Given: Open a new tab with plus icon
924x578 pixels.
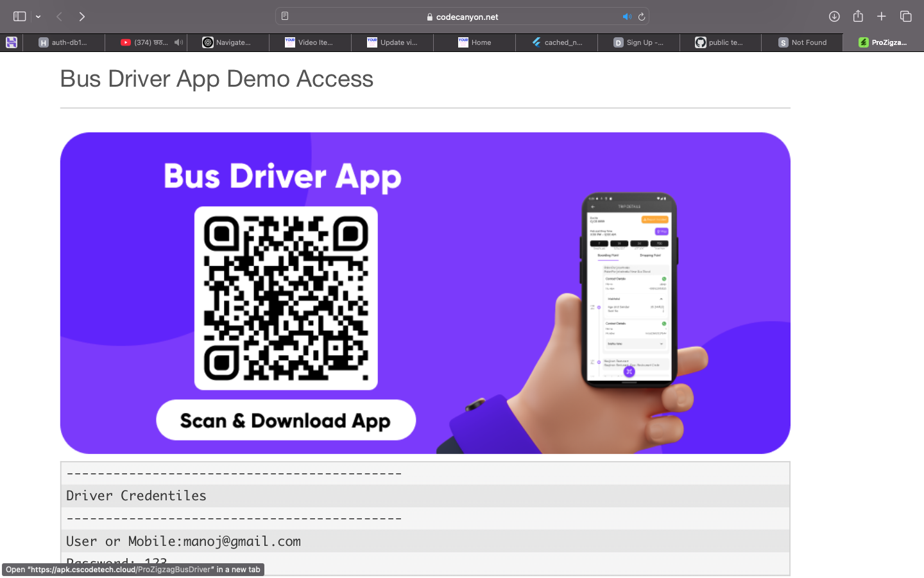Looking at the screenshot, I should pos(881,17).
